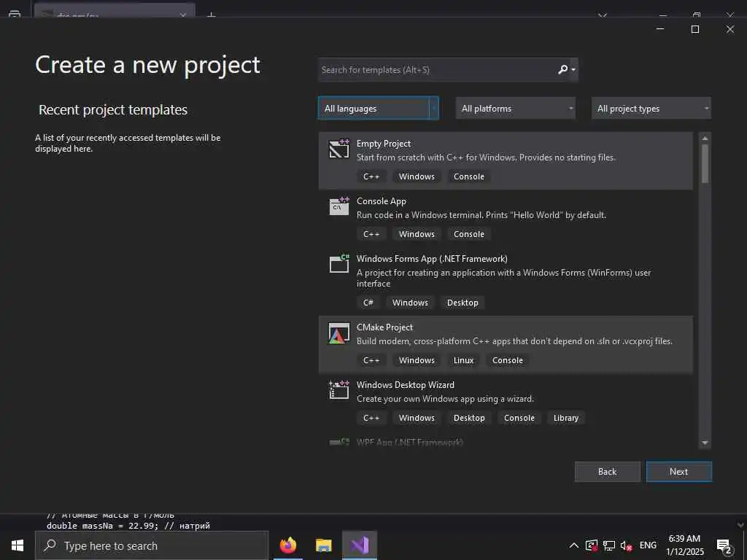Click the Empty Project template icon
The height and width of the screenshot is (560, 747).
tap(339, 149)
